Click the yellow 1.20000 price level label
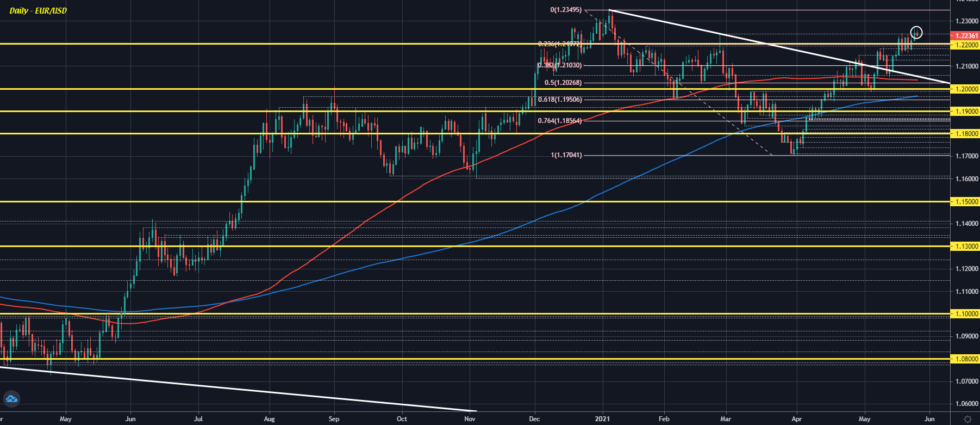 964,89
